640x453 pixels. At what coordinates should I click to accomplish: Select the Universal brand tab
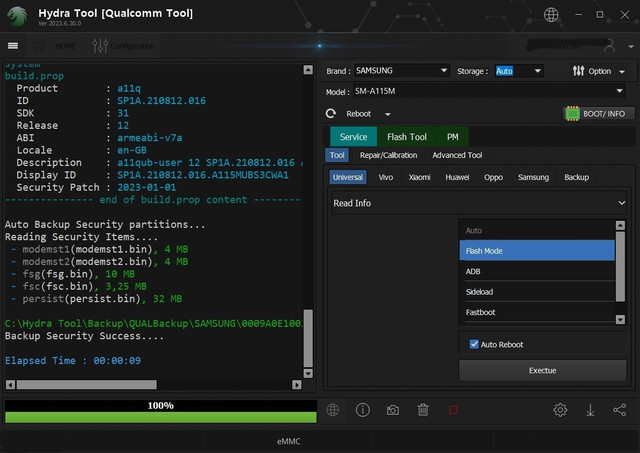(x=348, y=177)
